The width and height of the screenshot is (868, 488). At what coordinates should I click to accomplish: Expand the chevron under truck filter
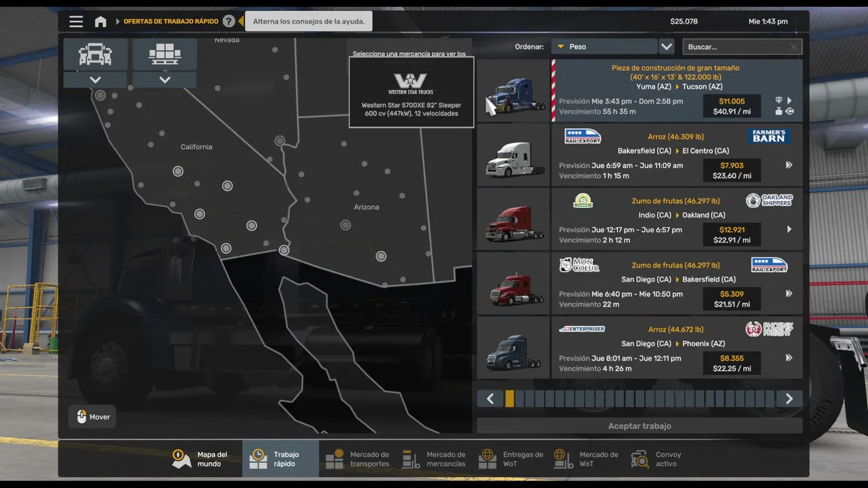click(x=96, y=80)
